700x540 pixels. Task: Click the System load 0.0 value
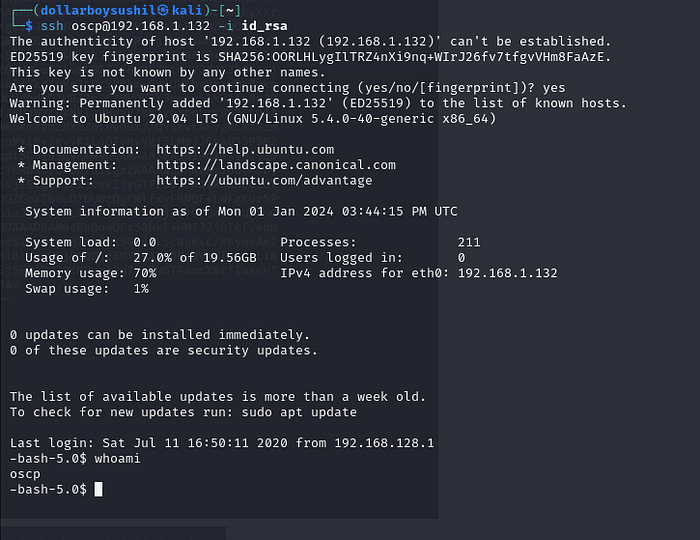point(145,242)
